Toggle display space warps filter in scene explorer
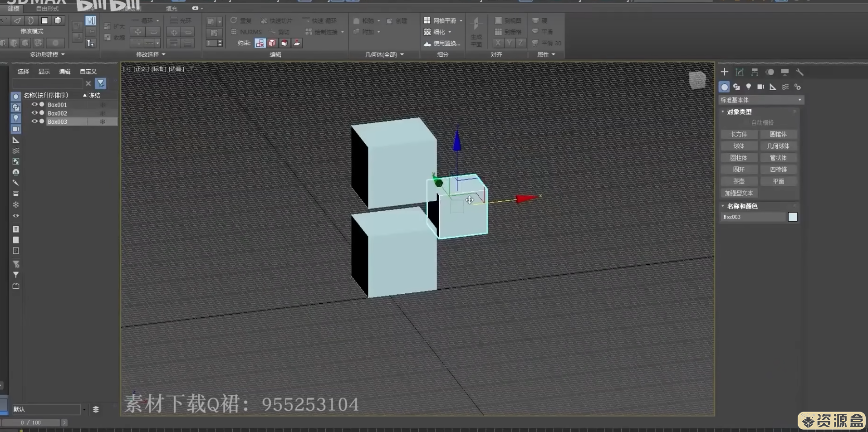The image size is (868, 432). [x=15, y=151]
